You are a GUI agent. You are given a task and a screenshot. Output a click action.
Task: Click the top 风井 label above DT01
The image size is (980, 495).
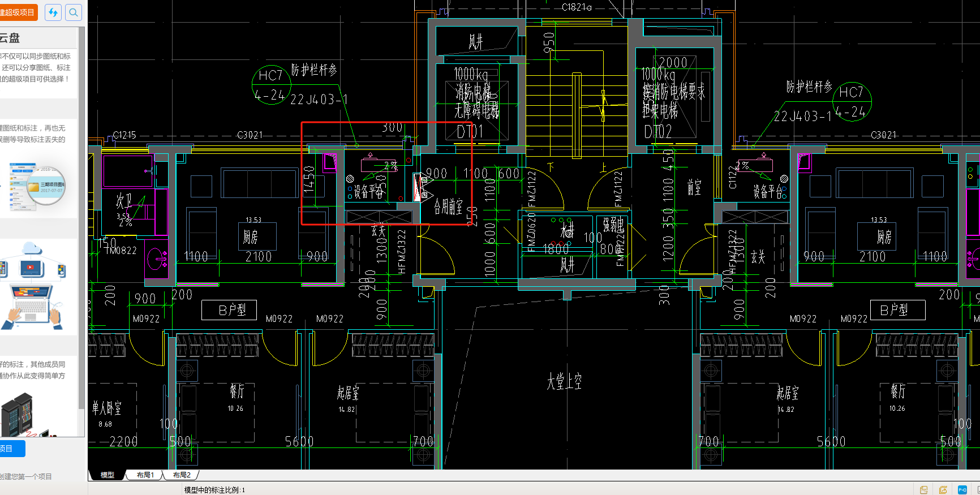coord(476,41)
